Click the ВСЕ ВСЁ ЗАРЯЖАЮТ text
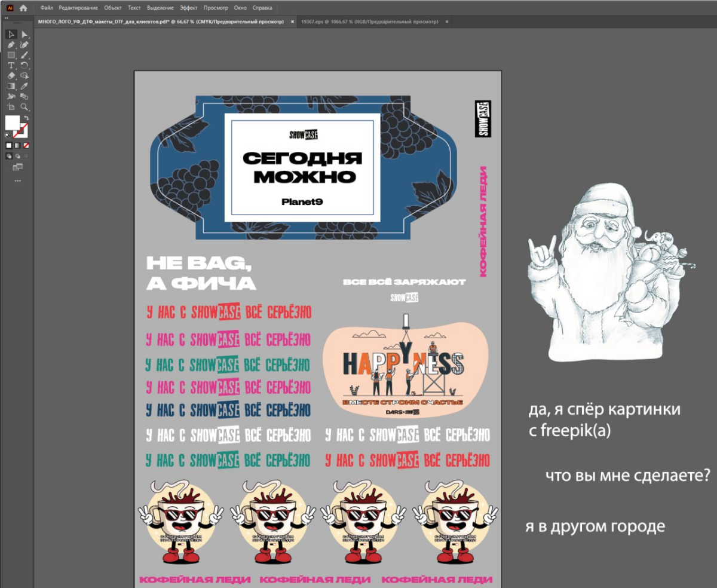 coord(405,281)
